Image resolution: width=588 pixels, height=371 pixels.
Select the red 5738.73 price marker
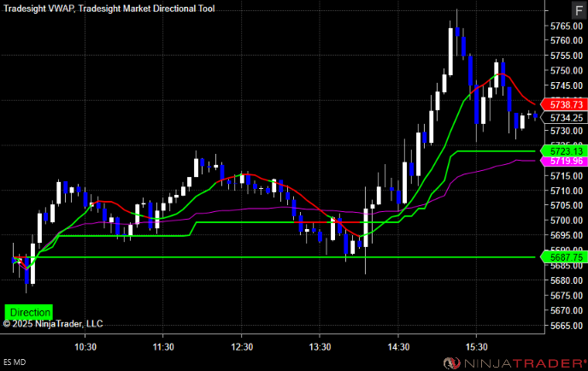pos(564,104)
